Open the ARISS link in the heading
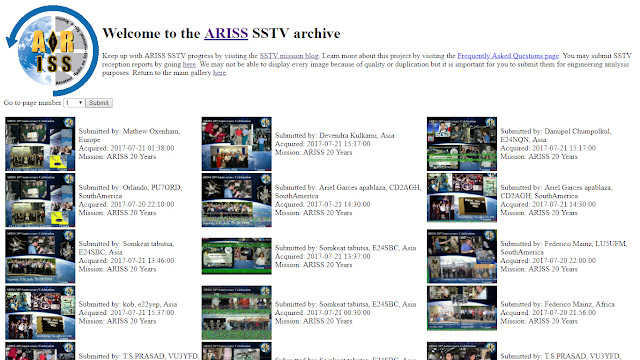This screenshot has width=640, height=360. coord(226,33)
